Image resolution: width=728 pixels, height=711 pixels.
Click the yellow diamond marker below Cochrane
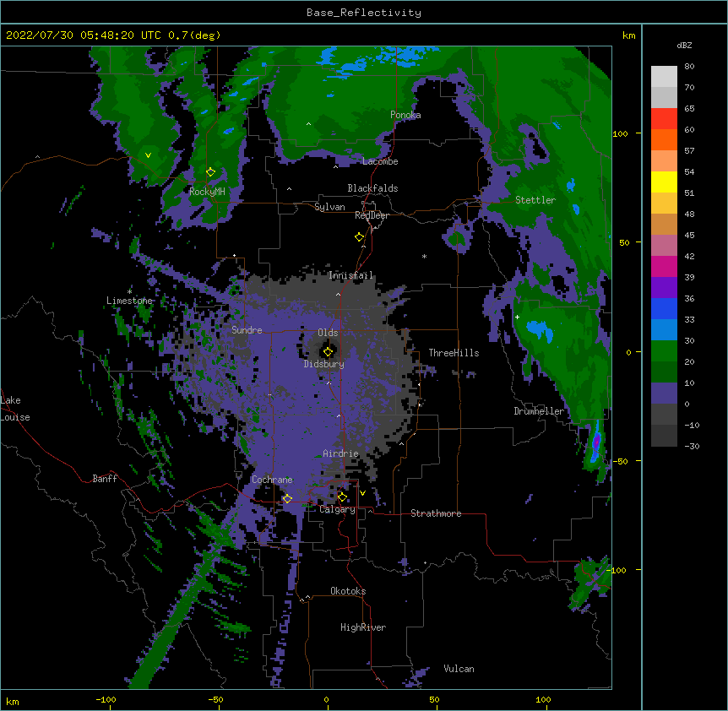click(x=287, y=499)
